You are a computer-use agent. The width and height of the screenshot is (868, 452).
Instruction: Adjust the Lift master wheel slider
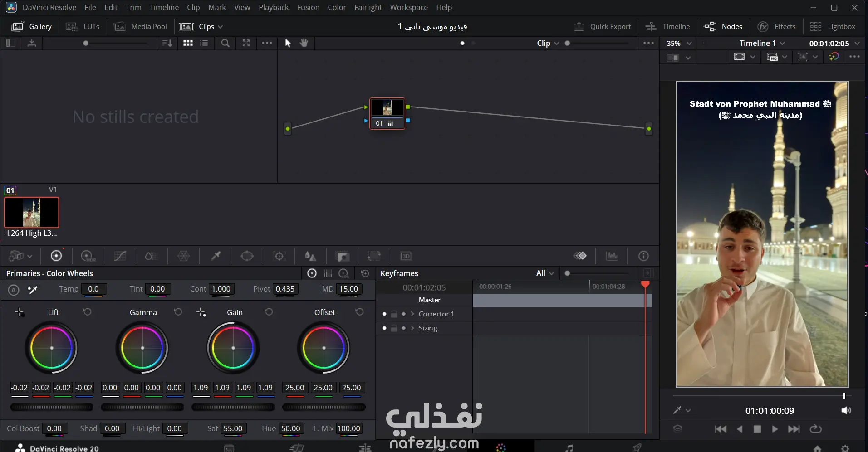[x=52, y=407]
